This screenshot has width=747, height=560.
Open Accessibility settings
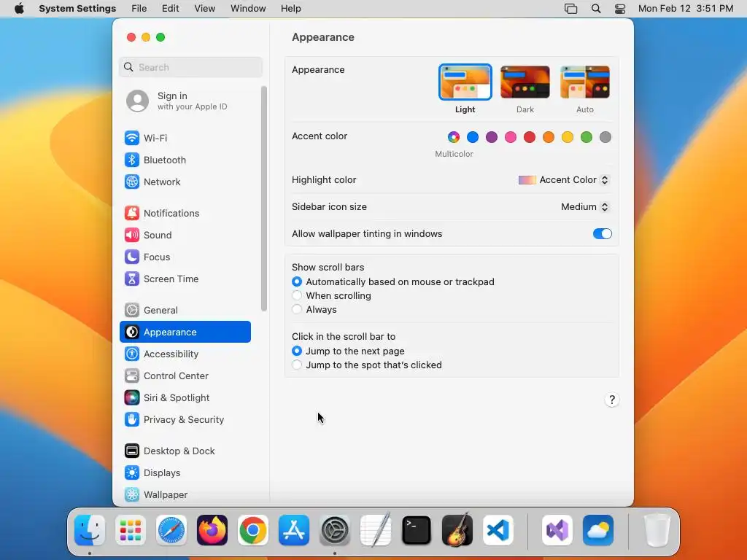(185, 354)
